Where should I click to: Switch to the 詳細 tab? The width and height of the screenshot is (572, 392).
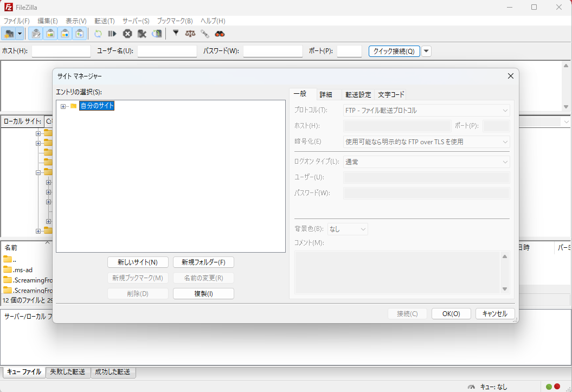(x=326, y=95)
